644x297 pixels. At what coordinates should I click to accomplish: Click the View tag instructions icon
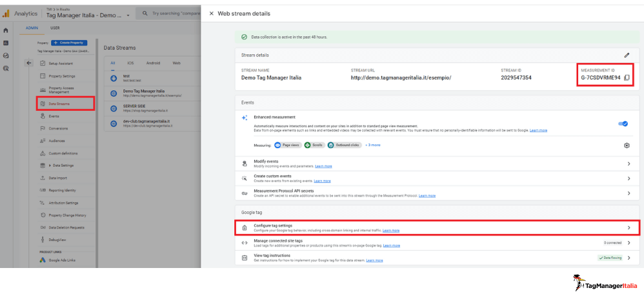245,258
